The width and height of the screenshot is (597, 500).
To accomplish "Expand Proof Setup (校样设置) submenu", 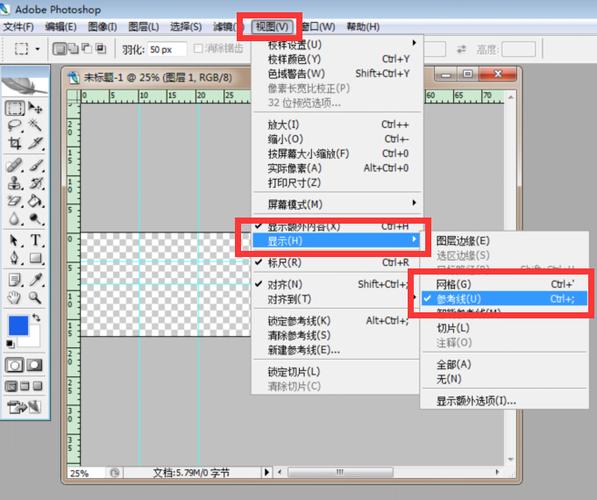I will coord(336,45).
